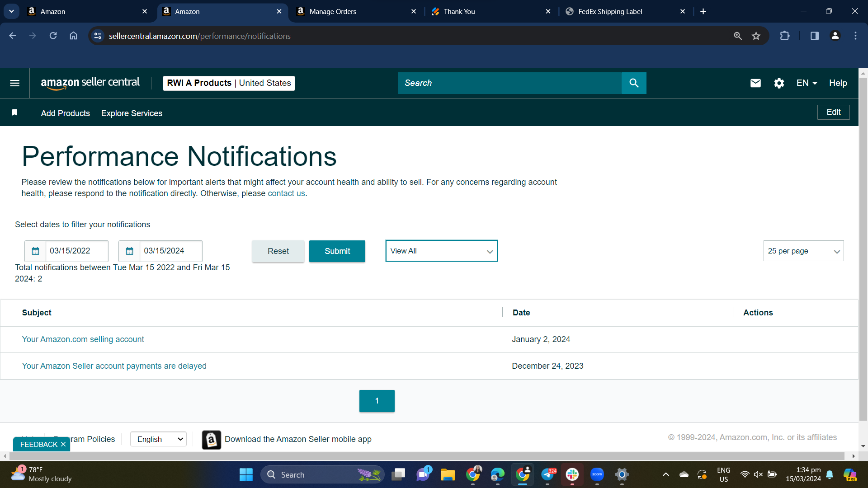Click the Submit button

tap(337, 251)
